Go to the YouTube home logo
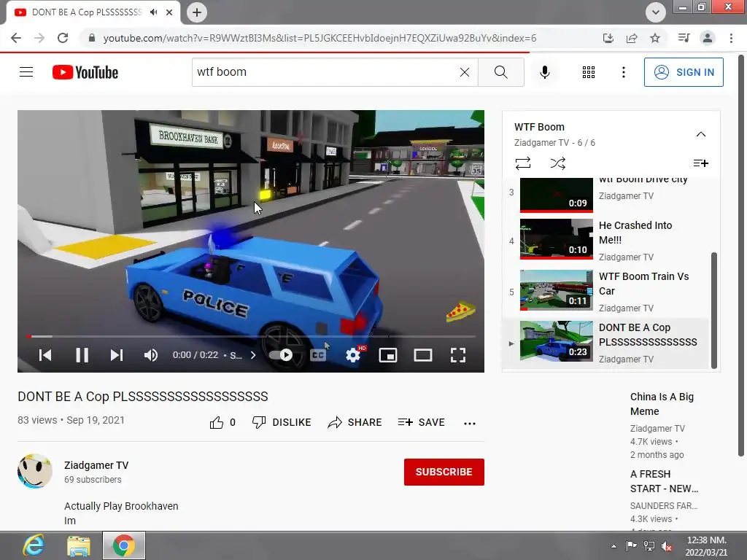This screenshot has height=560, width=747. tap(85, 72)
